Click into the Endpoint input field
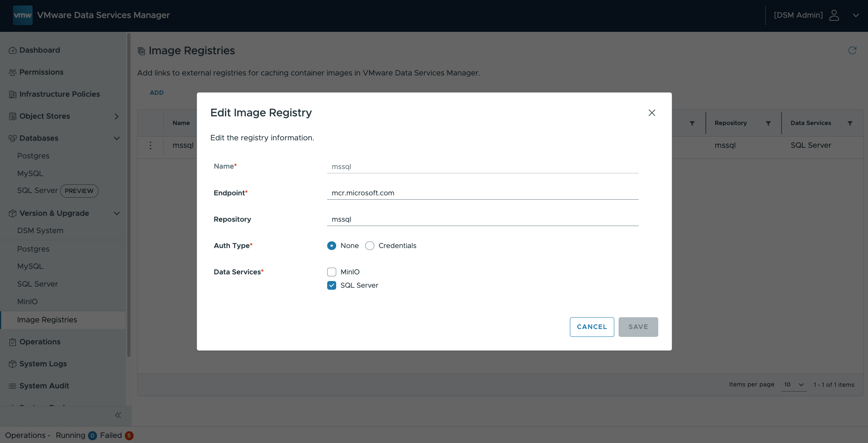The width and height of the screenshot is (868, 443). 482,193
